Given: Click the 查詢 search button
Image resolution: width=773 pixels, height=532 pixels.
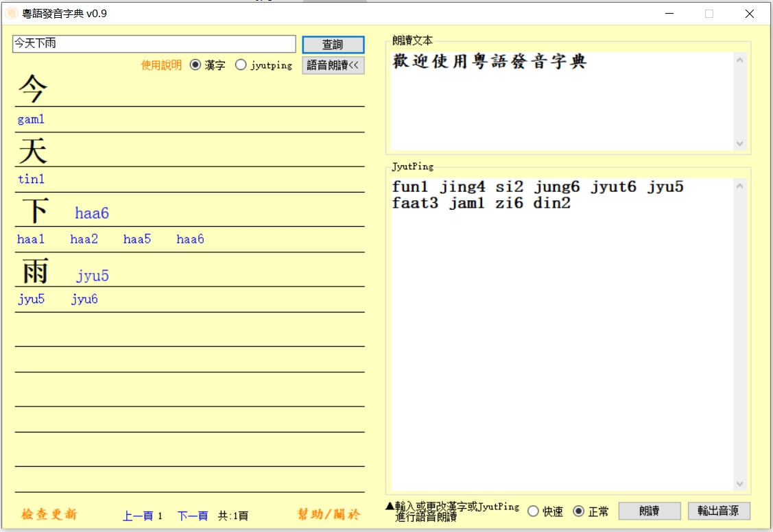Looking at the screenshot, I should [x=333, y=45].
